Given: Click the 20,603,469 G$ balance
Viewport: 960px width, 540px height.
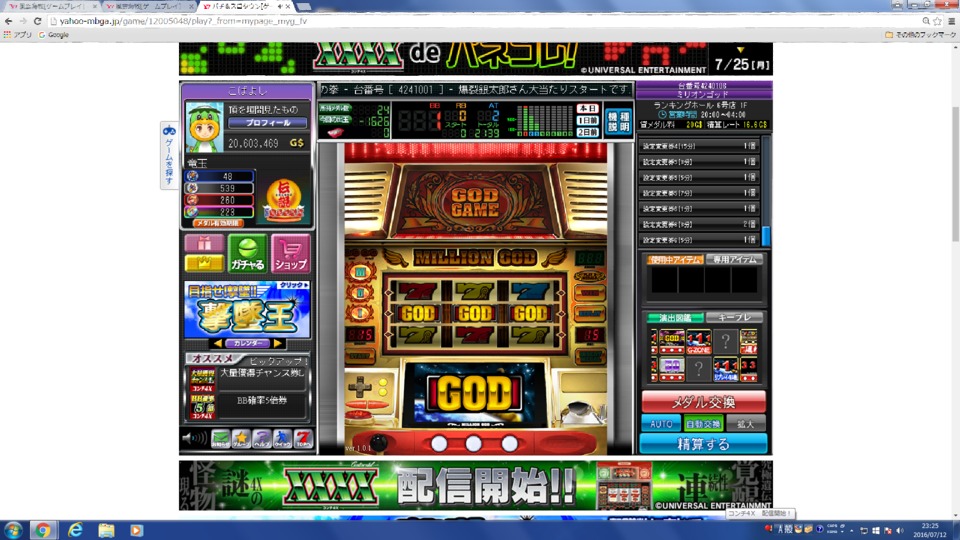Looking at the screenshot, I should (x=266, y=143).
